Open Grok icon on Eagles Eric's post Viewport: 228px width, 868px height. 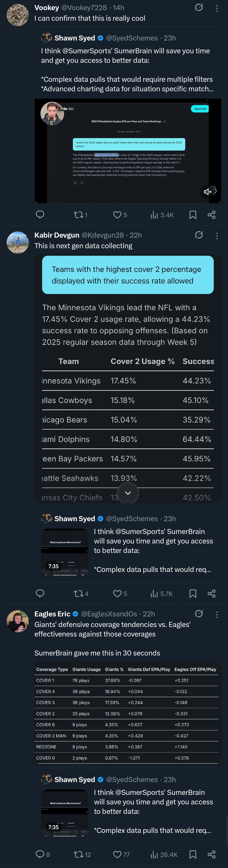[x=199, y=614]
